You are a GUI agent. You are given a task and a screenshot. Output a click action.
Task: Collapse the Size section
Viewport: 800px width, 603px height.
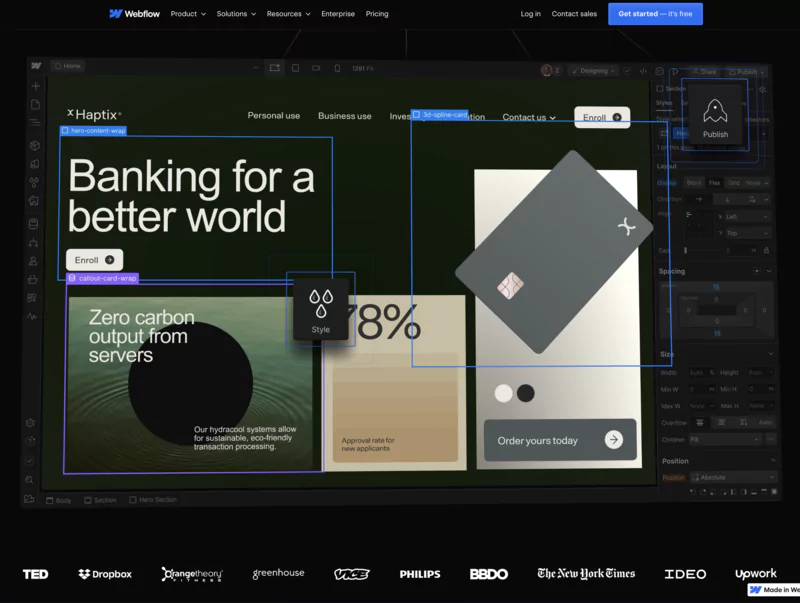click(x=771, y=354)
